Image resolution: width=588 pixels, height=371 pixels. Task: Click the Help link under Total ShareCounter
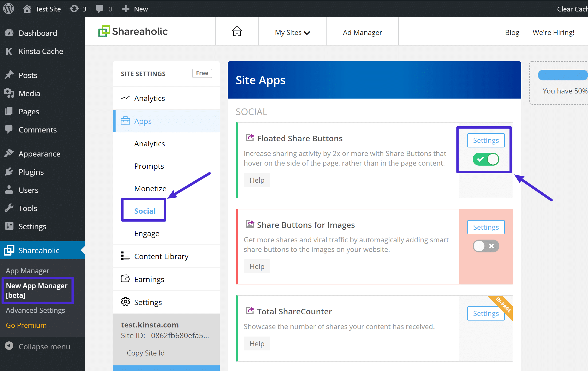tap(257, 344)
